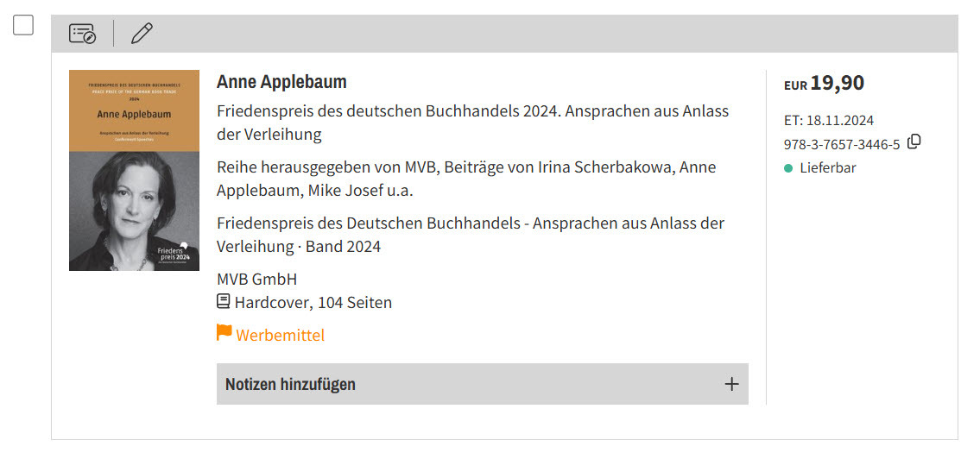Click the ISBN 978-3-7657-3446-5 text
This screenshot has height=453, width=980.
(842, 144)
